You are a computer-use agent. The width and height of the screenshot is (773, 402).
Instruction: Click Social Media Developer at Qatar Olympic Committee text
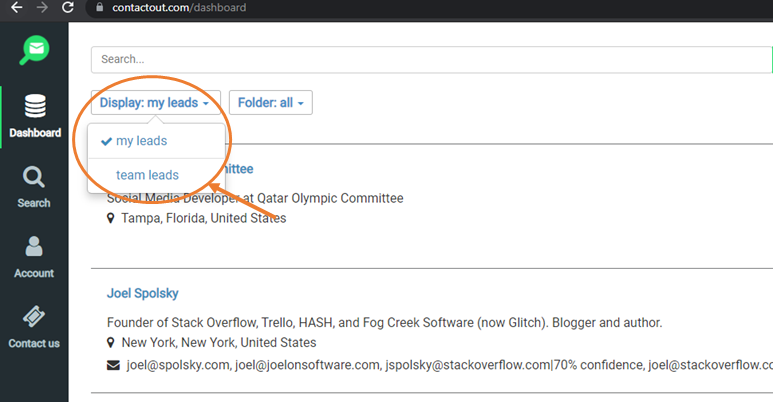(255, 198)
